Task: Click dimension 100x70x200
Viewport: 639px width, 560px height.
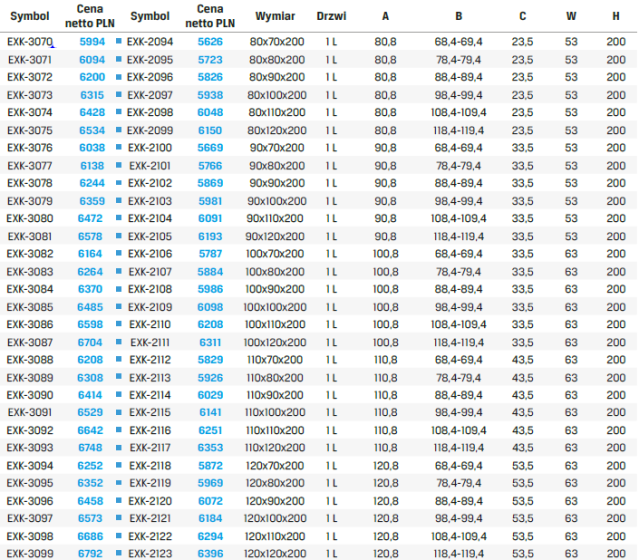Action: (x=275, y=254)
